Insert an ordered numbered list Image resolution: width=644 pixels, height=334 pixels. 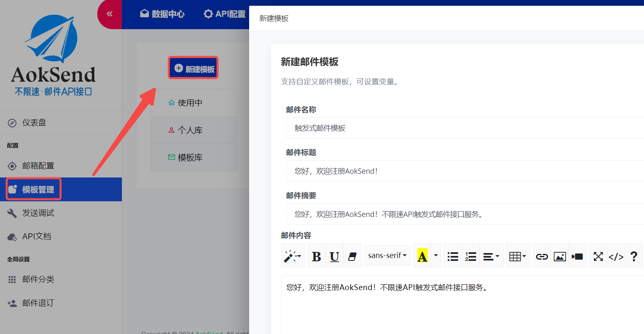[x=471, y=256]
